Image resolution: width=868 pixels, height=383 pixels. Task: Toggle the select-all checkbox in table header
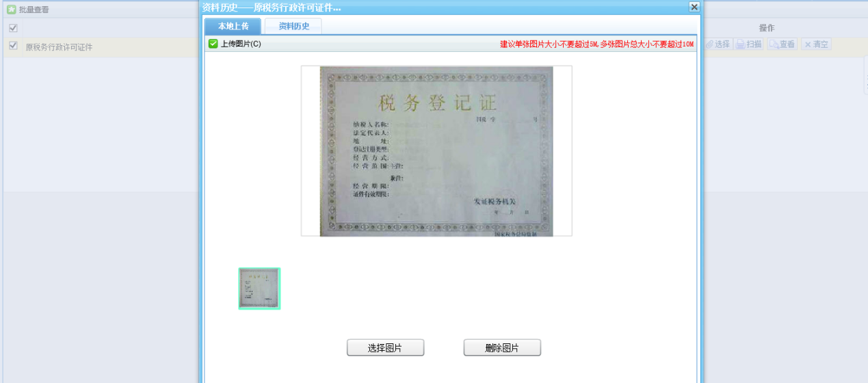[13, 28]
